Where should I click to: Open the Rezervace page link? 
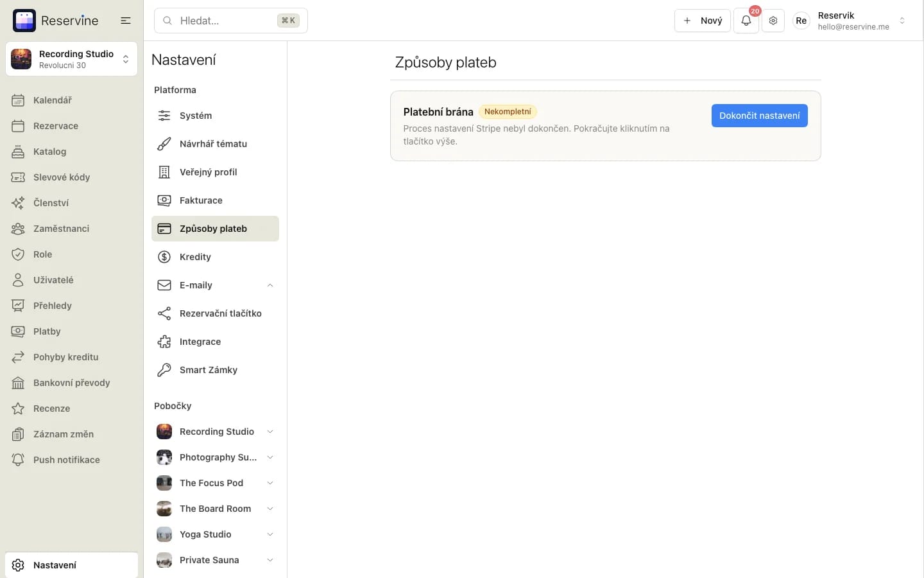(x=71, y=126)
